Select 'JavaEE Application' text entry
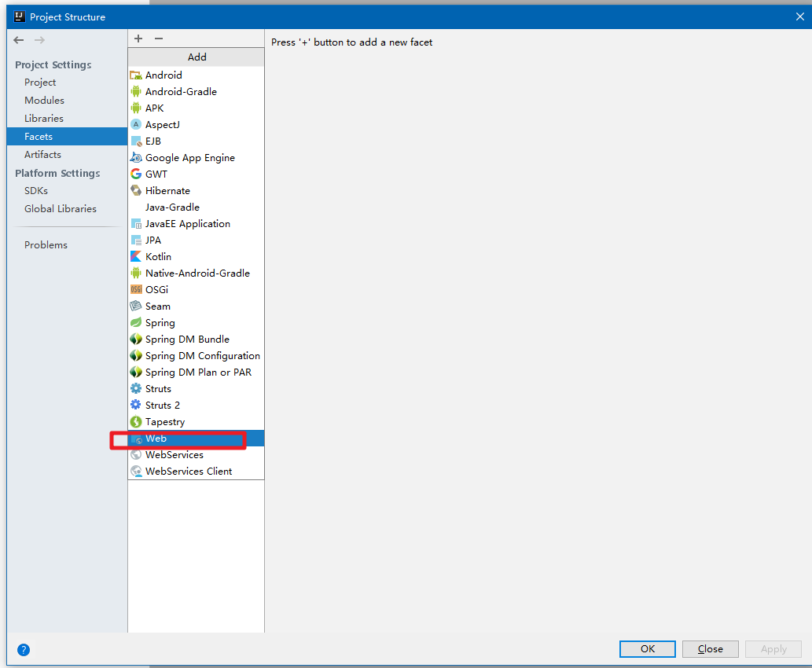 tap(187, 224)
